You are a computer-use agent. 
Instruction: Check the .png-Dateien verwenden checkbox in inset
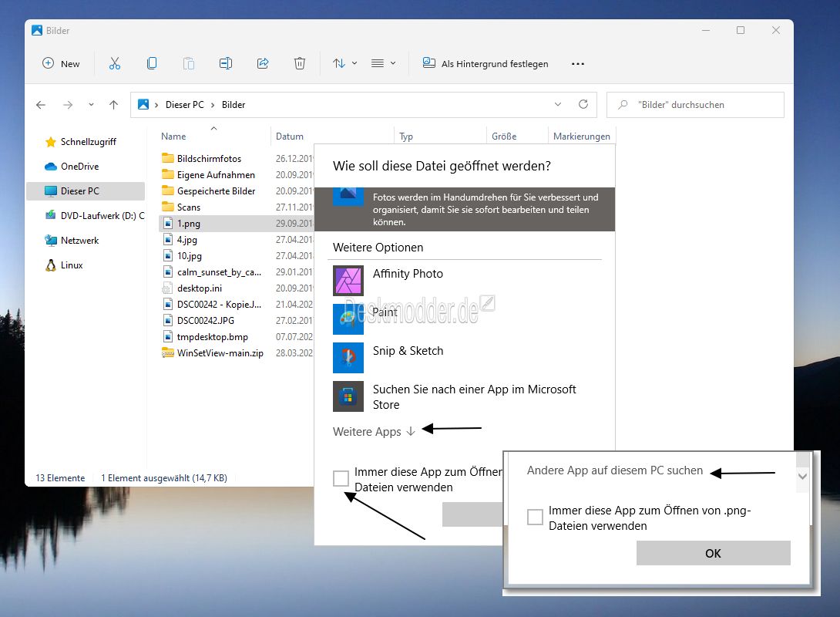pos(535,517)
